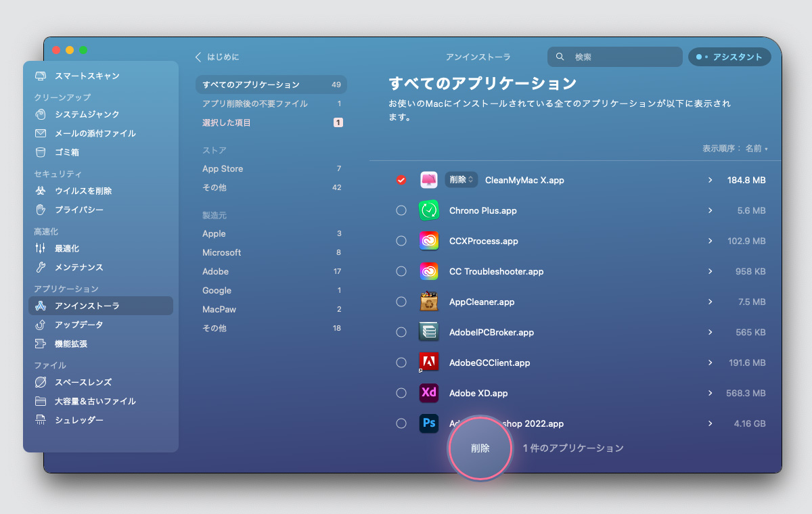Viewport: 812px width, 514px height.
Task: Click the Large & Old Files folder icon
Action: pyautogui.click(x=41, y=401)
